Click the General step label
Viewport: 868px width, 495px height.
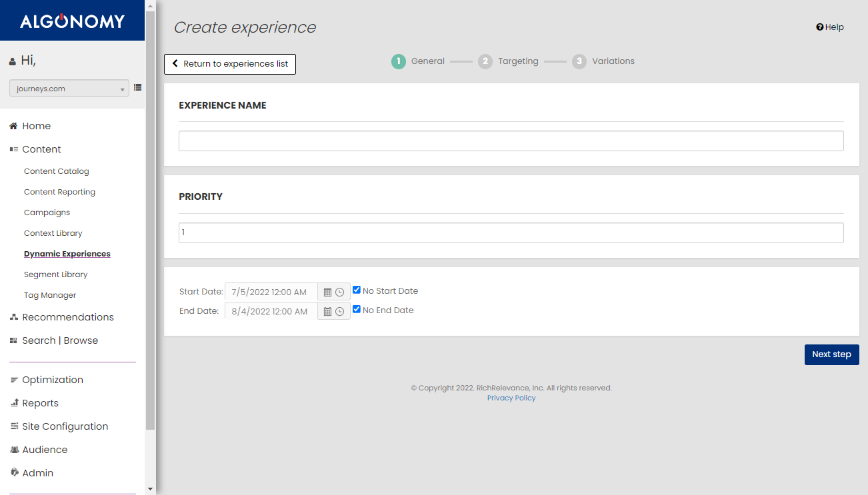pyautogui.click(x=428, y=61)
